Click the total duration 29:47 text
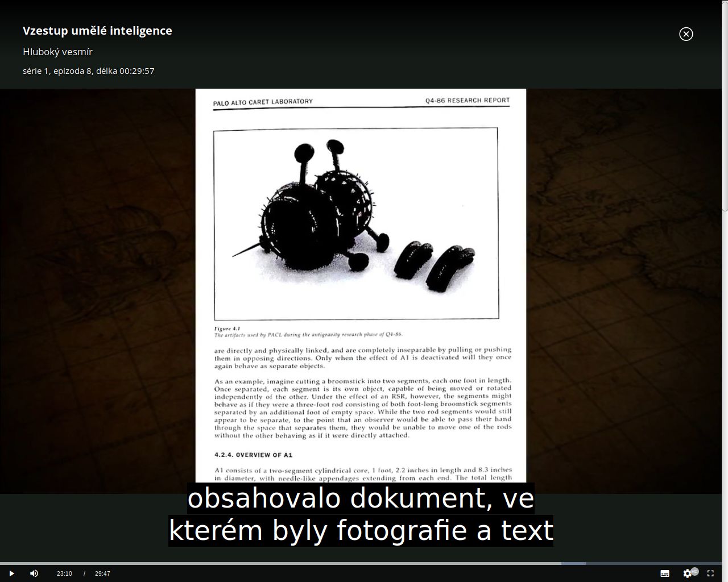This screenshot has width=728, height=582. coord(102,573)
